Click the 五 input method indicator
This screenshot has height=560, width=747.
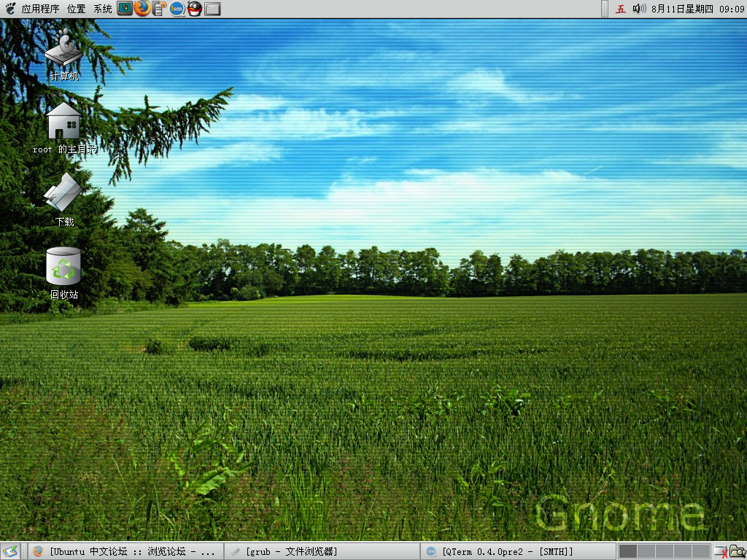point(620,9)
